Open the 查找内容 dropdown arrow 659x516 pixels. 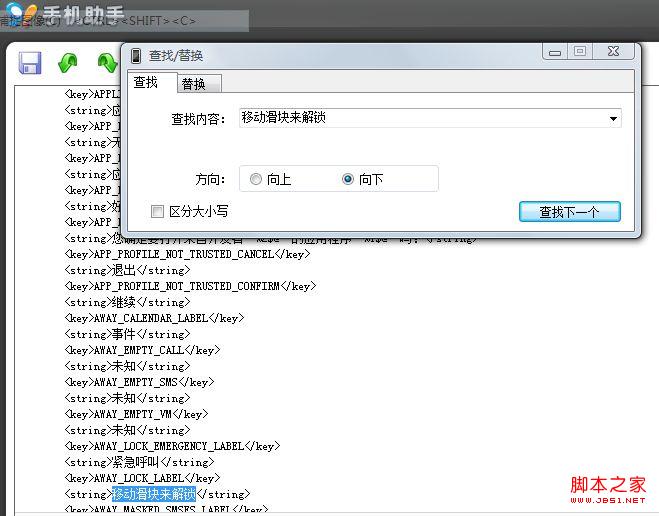613,118
